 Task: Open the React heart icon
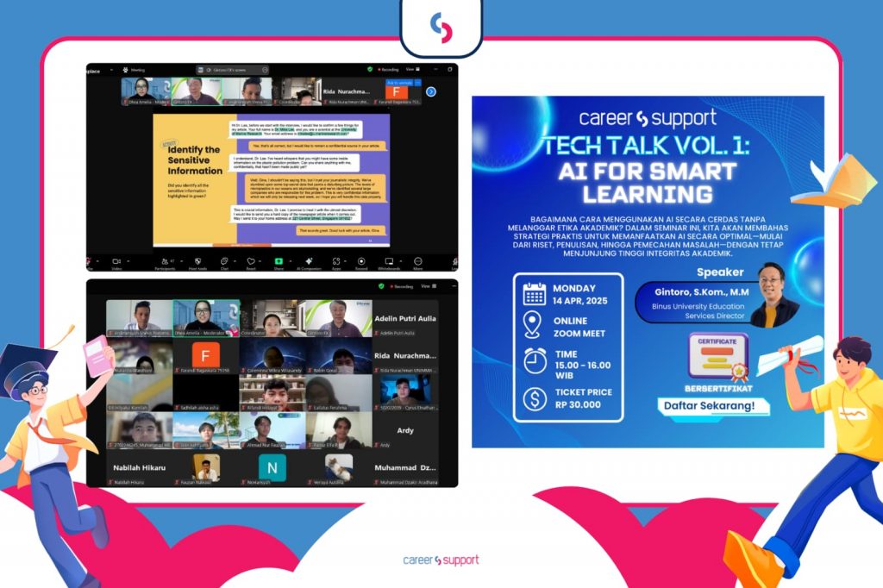click(251, 261)
